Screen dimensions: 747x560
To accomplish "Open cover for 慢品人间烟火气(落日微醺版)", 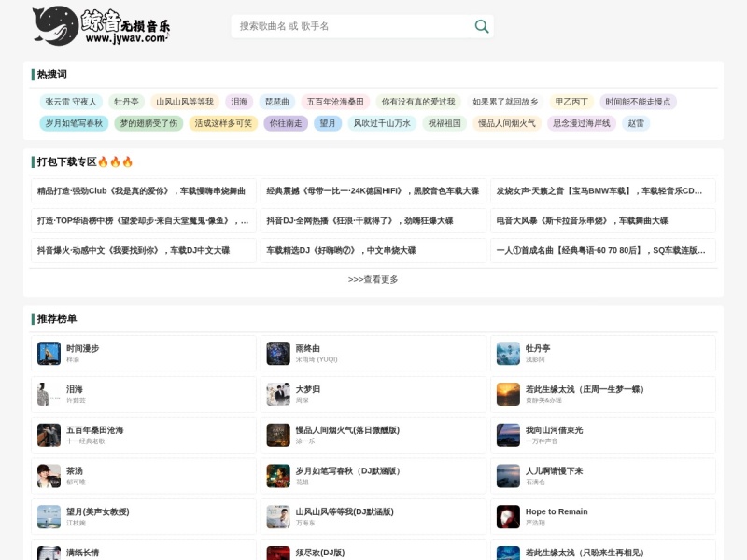I will pyautogui.click(x=278, y=435).
